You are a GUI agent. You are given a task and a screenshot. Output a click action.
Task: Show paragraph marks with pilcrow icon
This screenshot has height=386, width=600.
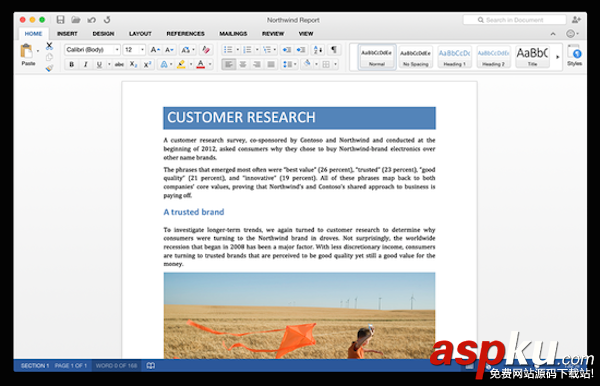(334, 49)
